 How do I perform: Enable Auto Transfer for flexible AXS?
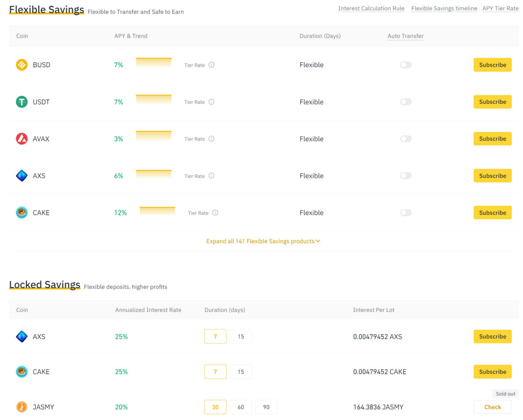[406, 176]
